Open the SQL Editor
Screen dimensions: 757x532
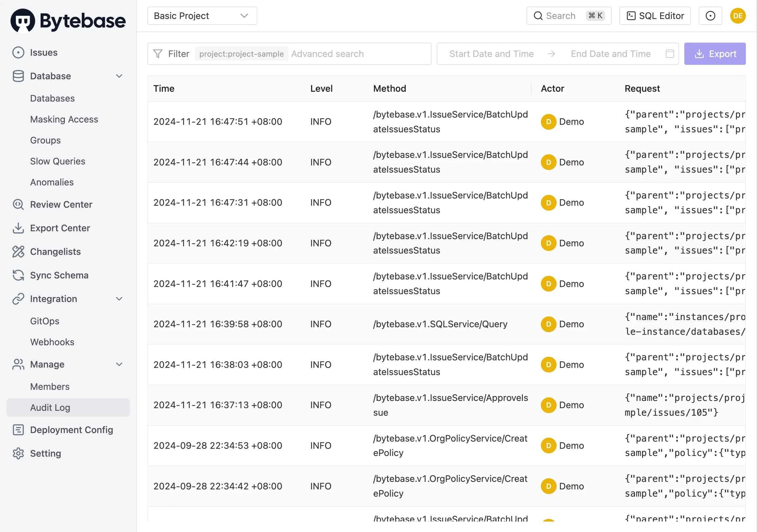655,15
